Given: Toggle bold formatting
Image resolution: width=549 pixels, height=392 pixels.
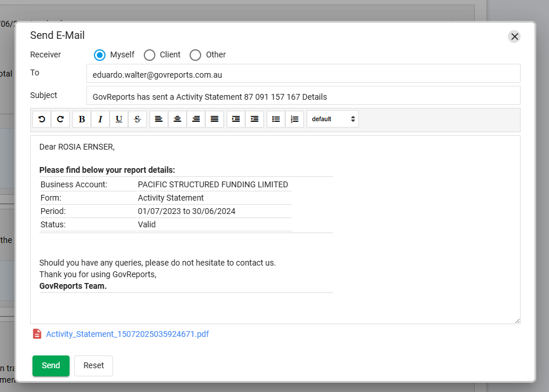Looking at the screenshot, I should click(x=82, y=119).
